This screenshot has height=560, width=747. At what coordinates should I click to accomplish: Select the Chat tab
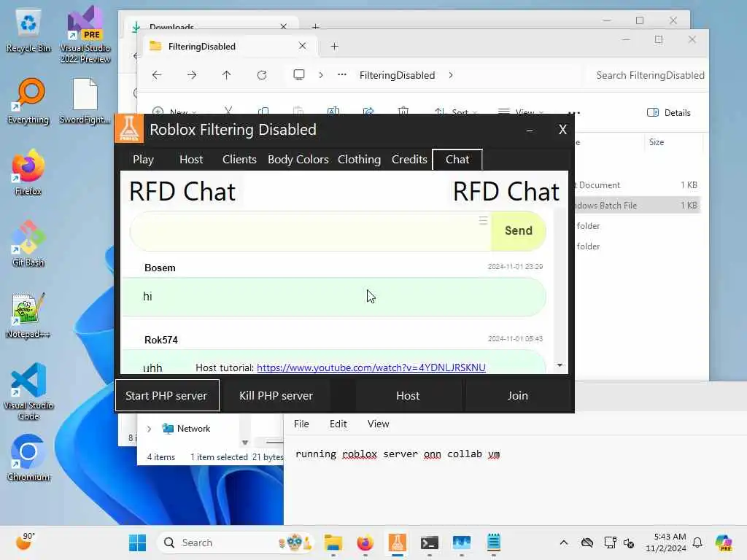(x=457, y=160)
